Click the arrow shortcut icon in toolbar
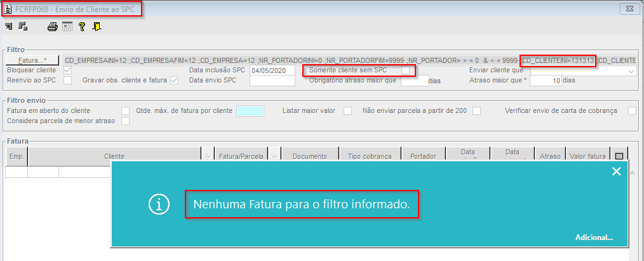This screenshot has height=261, width=644. [x=9, y=27]
